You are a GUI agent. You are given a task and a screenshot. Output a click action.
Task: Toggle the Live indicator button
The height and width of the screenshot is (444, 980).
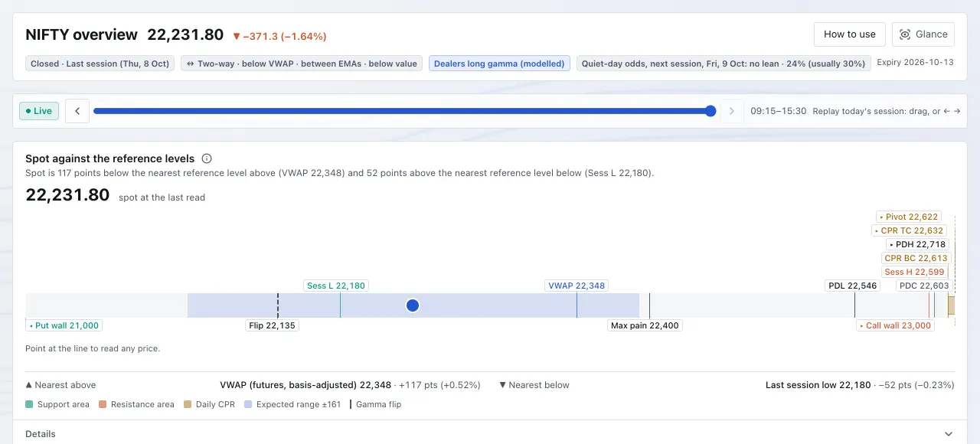click(x=39, y=111)
